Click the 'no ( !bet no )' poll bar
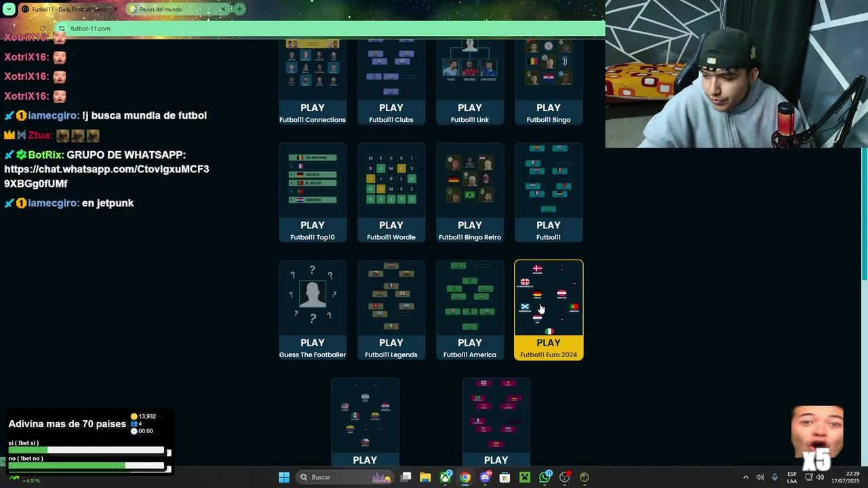Image resolution: width=868 pixels, height=488 pixels. [86, 466]
